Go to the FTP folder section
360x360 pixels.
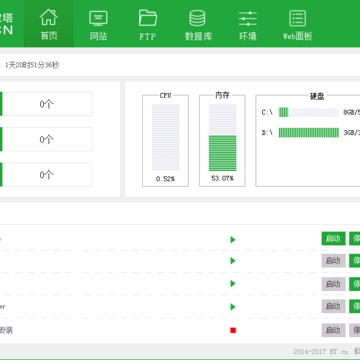[148, 24]
